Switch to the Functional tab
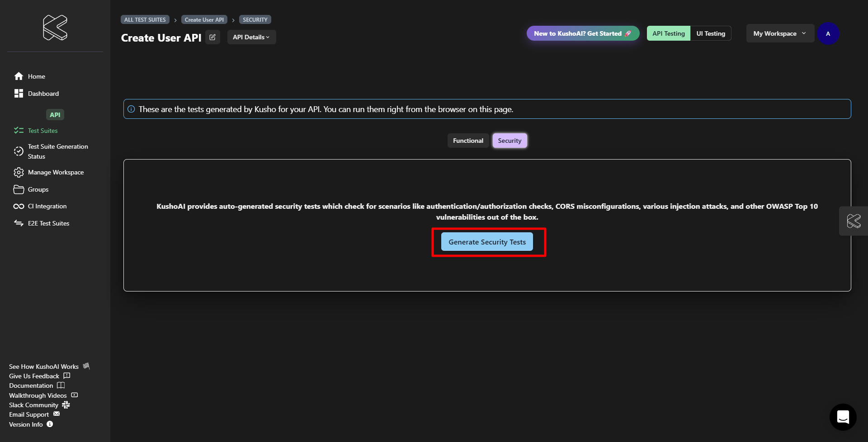 [468, 141]
